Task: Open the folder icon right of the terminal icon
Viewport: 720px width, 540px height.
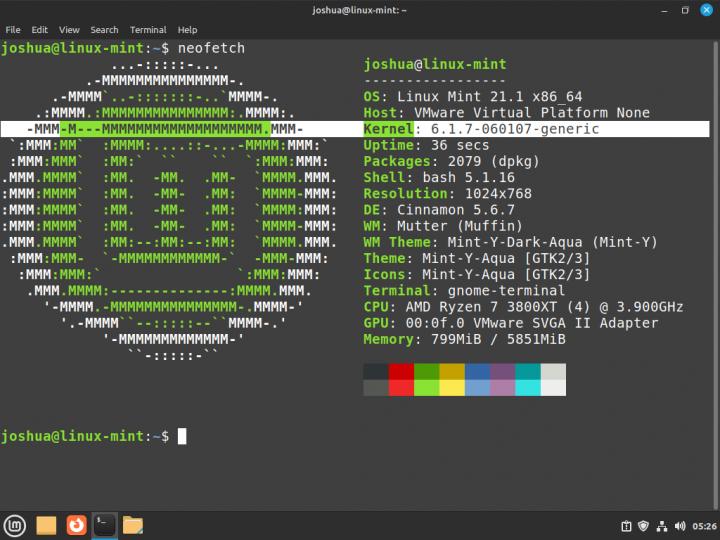Action: (133, 524)
